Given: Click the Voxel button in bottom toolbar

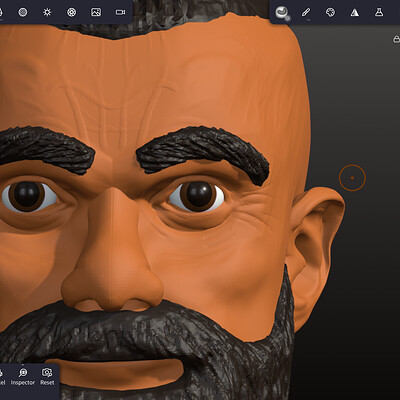Looking at the screenshot, I should point(2,377).
